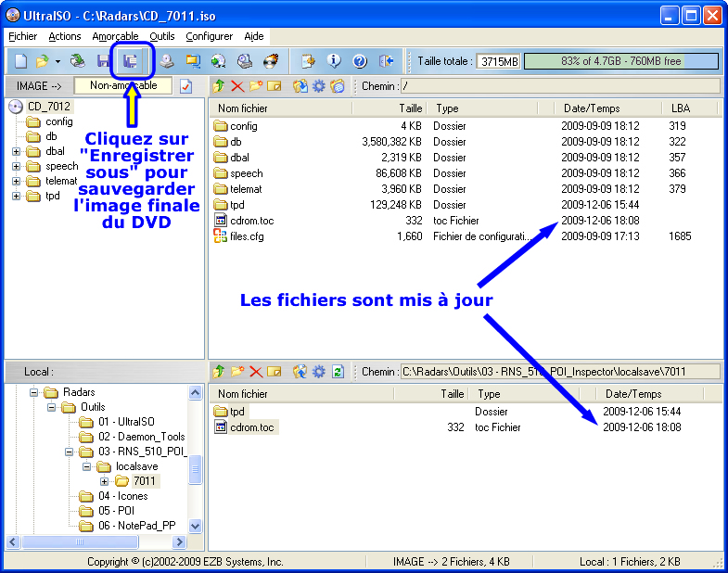Click the info icon in main toolbar
Screen dimensions: 728x573
pyautogui.click(x=335, y=61)
